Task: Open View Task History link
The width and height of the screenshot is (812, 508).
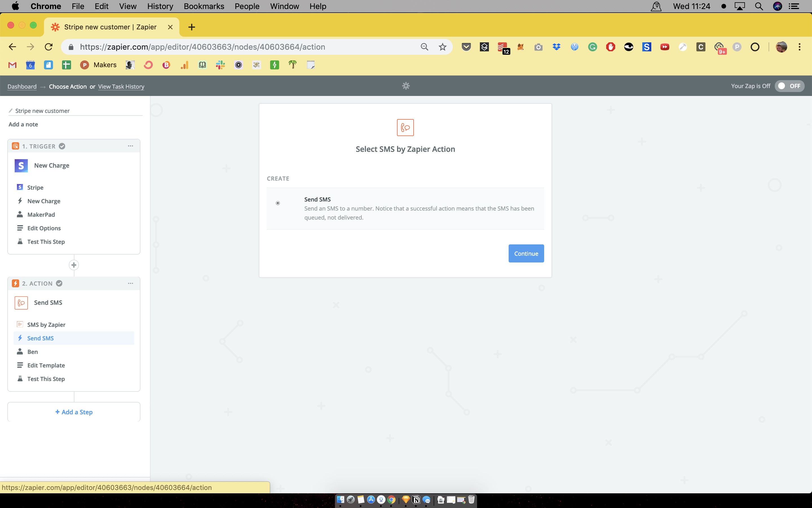Action: 121,86
